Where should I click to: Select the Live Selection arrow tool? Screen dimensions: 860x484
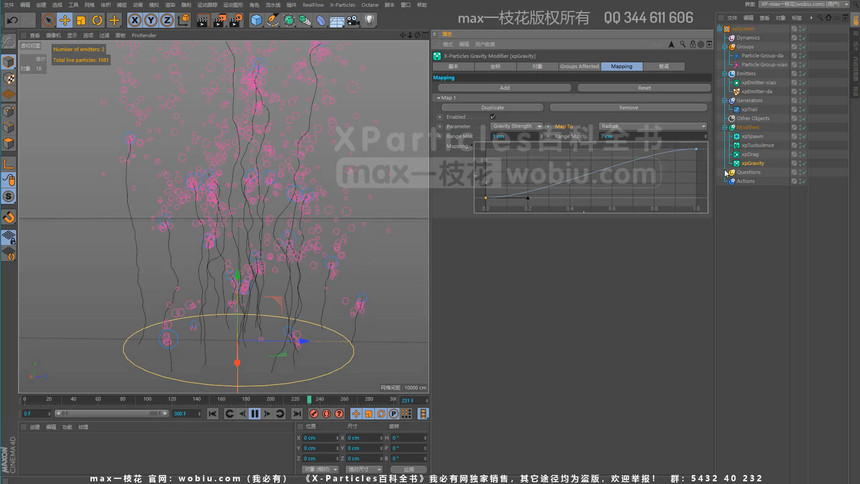tap(49, 21)
